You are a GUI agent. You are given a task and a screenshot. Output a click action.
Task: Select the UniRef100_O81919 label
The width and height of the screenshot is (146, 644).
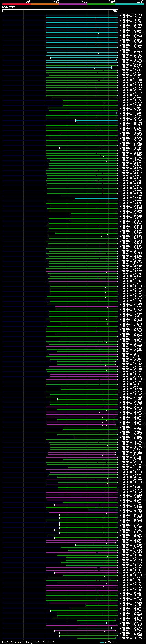[131, 30]
